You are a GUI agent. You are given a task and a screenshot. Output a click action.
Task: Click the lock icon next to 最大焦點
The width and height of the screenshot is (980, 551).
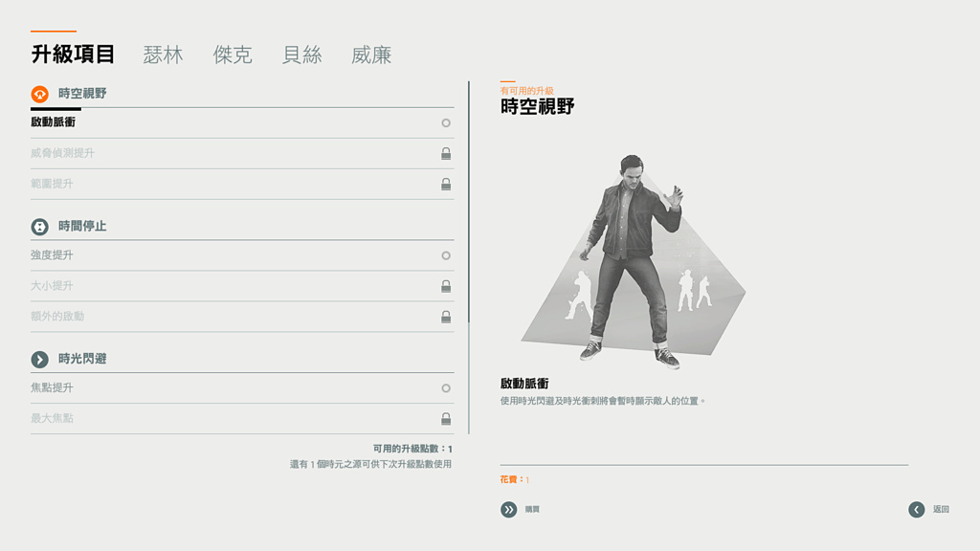[446, 419]
